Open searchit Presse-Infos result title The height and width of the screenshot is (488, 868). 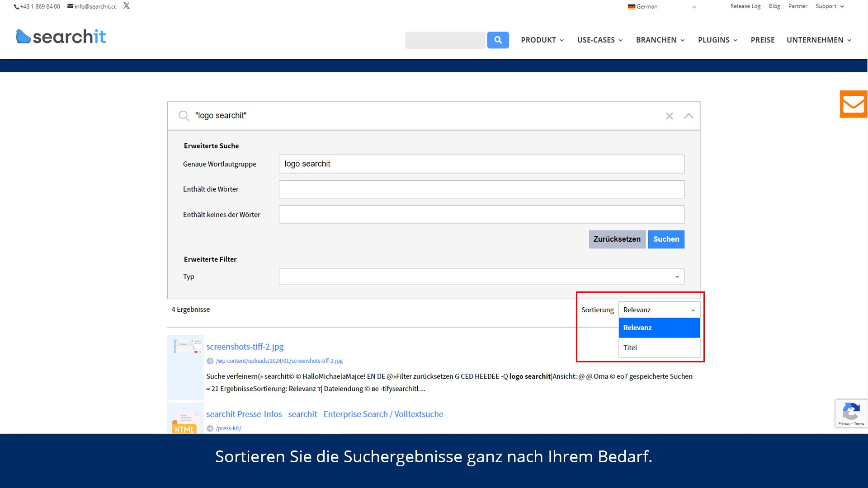[325, 414]
